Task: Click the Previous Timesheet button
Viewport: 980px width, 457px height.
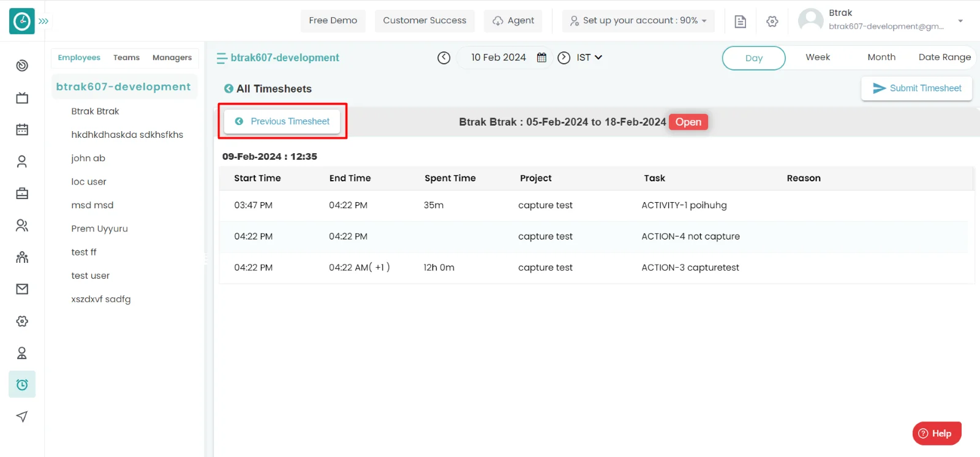Action: (282, 121)
